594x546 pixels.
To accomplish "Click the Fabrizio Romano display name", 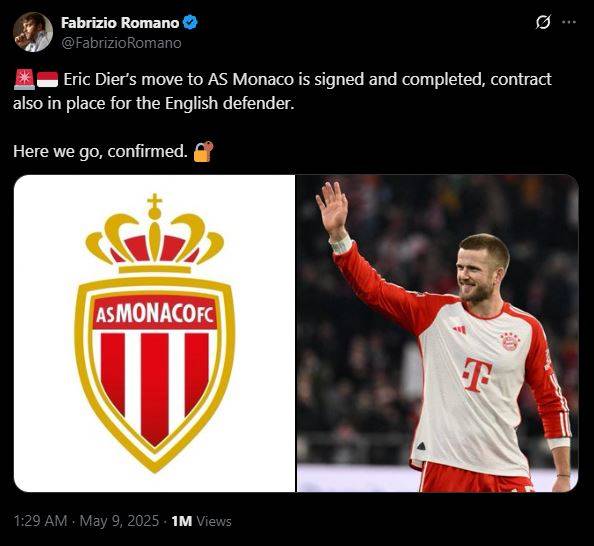I will 120,23.
